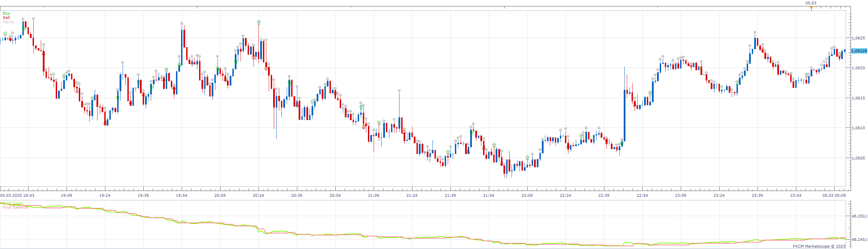The image size is (868, 249).
Task: Click the 20:54 time axis label
Action: click(335, 195)
